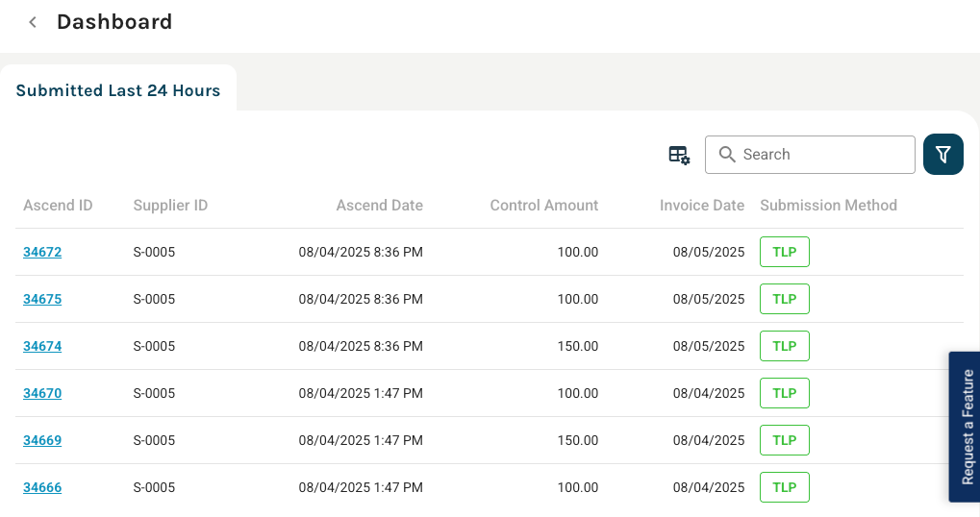980x517 pixels.
Task: Click the TLP badge in row 34672
Action: point(784,253)
